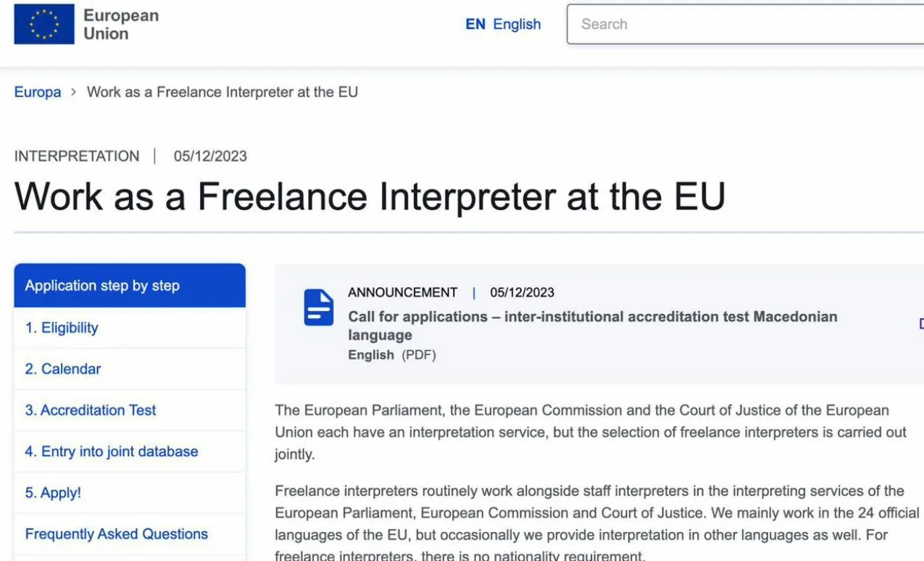Open the EN English language selector
Image resolution: width=924 pixels, height=561 pixels.
503,24
